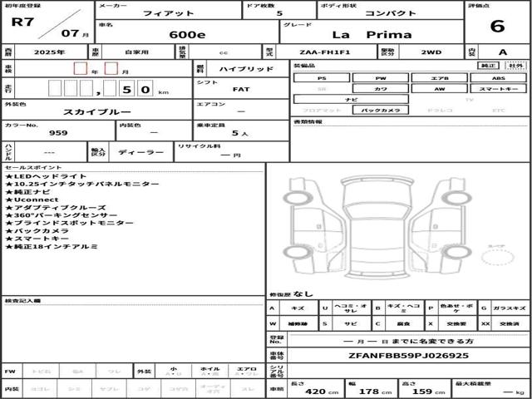This screenshot has width=532, height=399.
Task: Click the chassis number ZFANFBB59PJ026925
Action: point(408,356)
